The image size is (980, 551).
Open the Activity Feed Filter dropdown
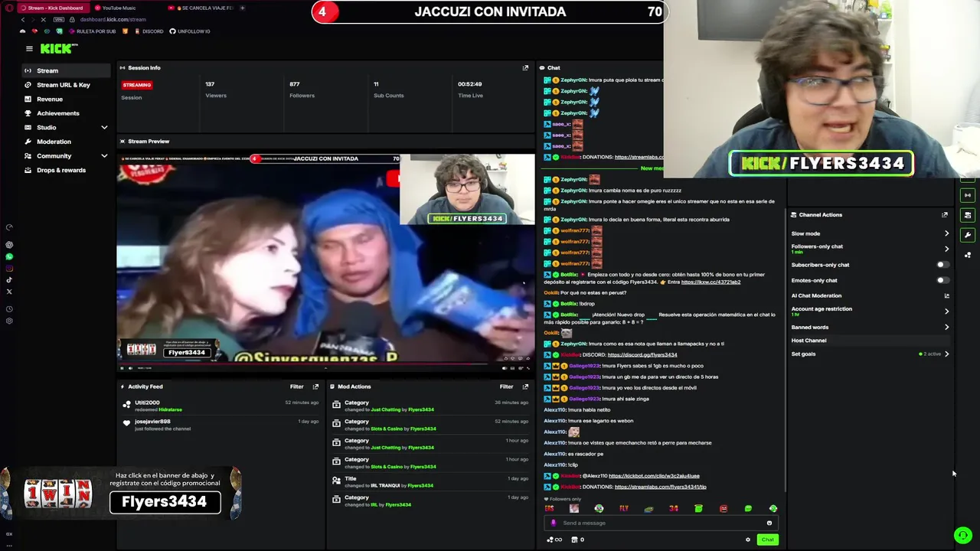pyautogui.click(x=296, y=386)
